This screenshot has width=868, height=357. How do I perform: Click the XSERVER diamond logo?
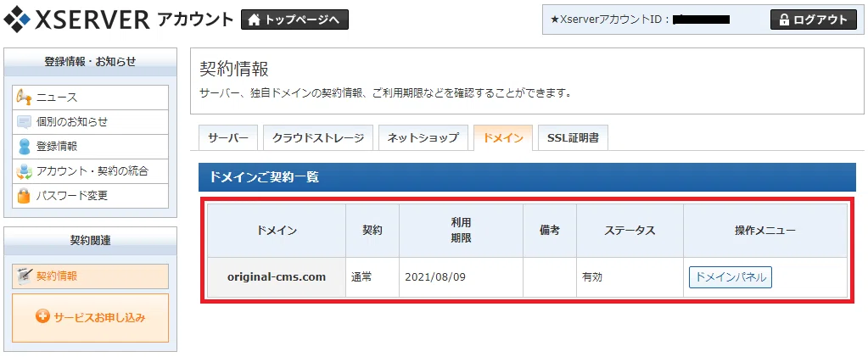pos(17,20)
